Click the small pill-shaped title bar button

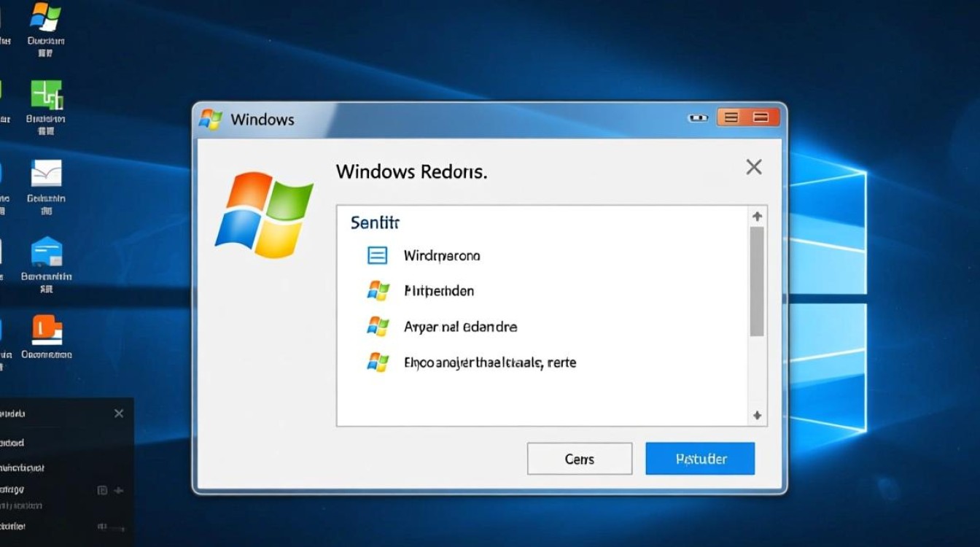click(x=698, y=117)
